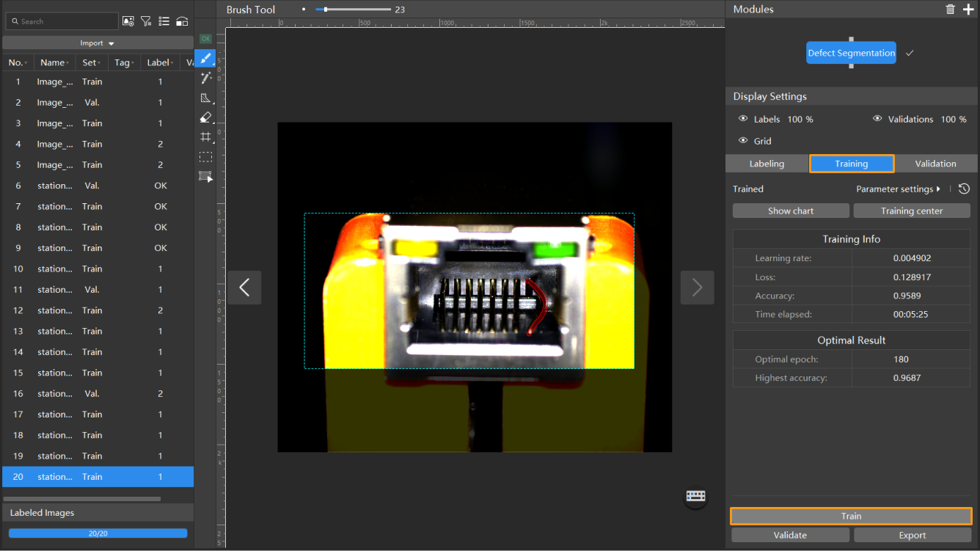980x551 pixels.
Task: Add a new module with the plus icon
Action: 968,10
